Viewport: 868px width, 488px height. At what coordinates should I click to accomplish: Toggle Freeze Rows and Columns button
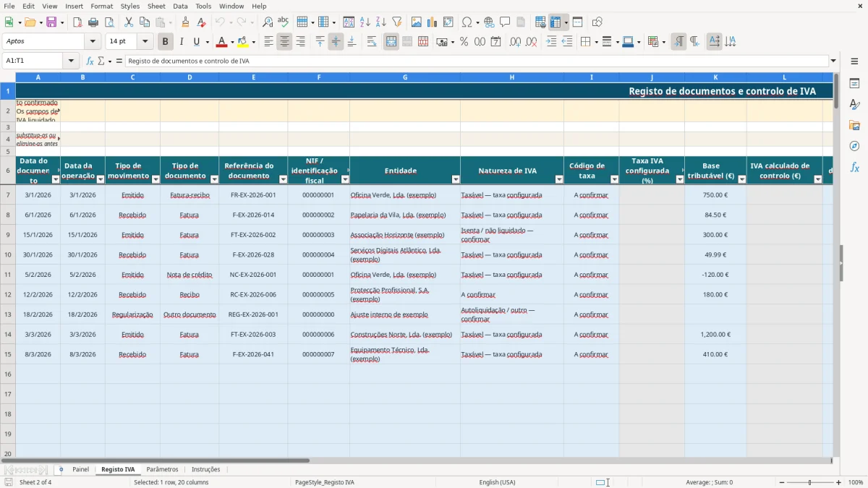pos(556,22)
